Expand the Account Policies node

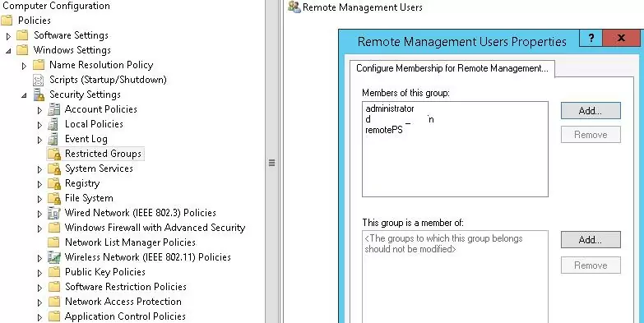[x=39, y=110]
